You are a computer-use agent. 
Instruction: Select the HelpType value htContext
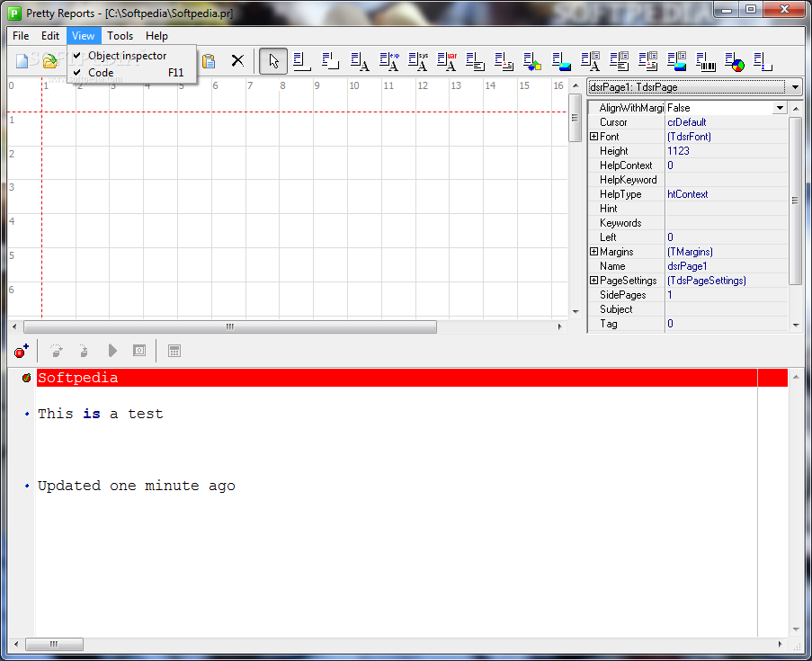pos(726,193)
